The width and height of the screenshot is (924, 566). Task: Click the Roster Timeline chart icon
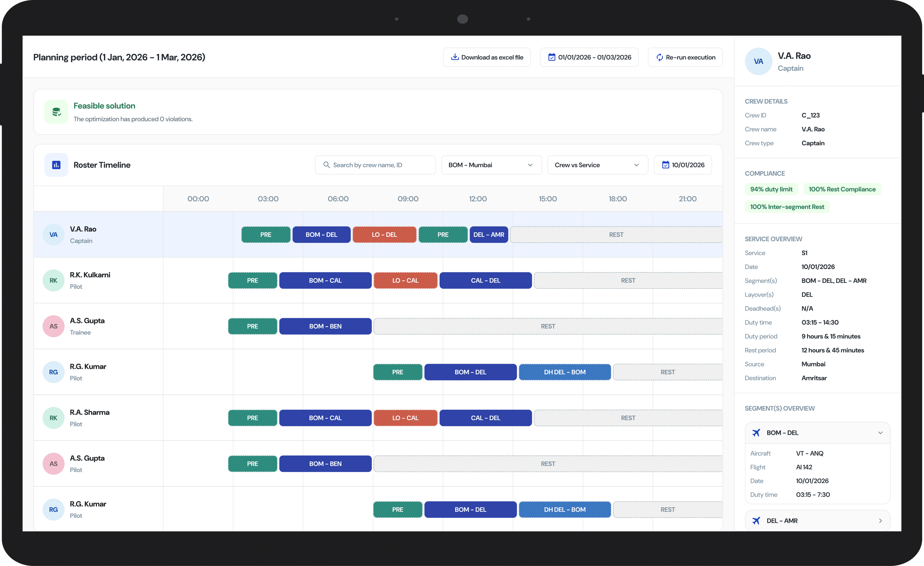(56, 165)
